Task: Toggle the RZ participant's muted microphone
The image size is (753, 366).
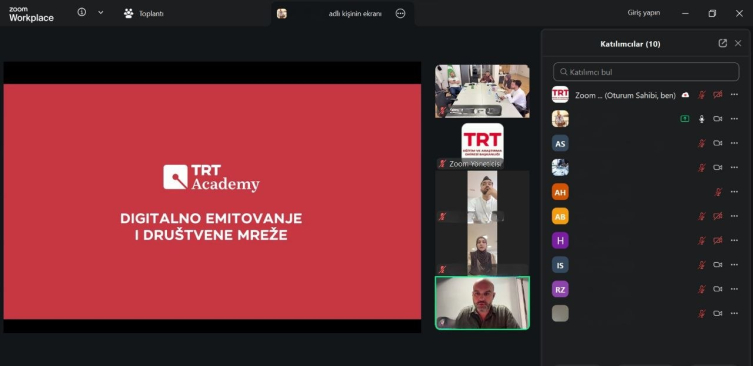Action: coord(702,289)
